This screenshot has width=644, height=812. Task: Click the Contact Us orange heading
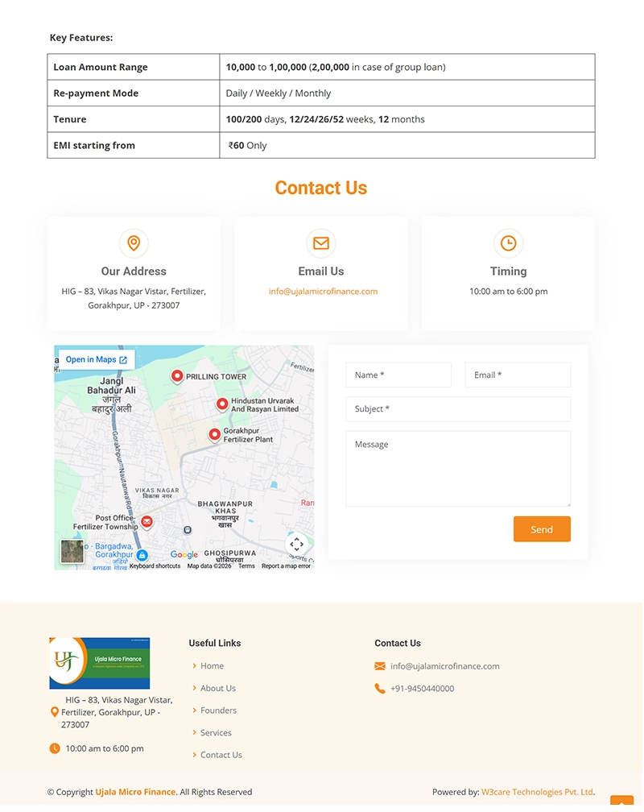[x=321, y=188]
